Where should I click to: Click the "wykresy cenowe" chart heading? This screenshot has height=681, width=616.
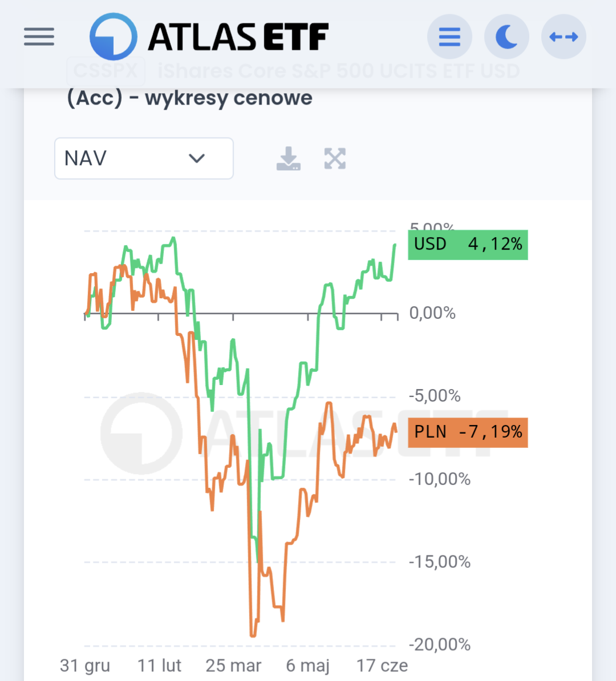[228, 98]
